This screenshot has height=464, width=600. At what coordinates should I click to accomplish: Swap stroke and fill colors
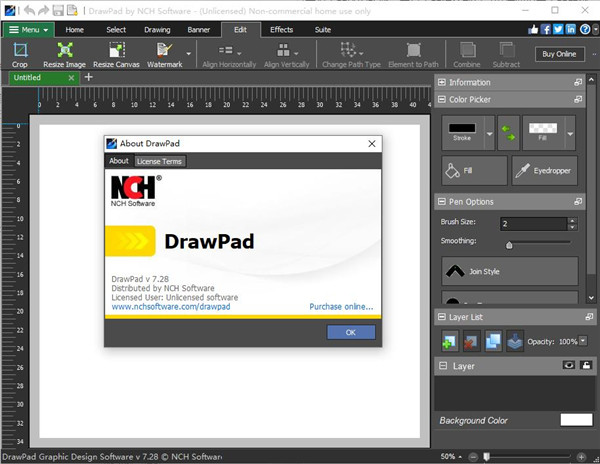[x=510, y=131]
